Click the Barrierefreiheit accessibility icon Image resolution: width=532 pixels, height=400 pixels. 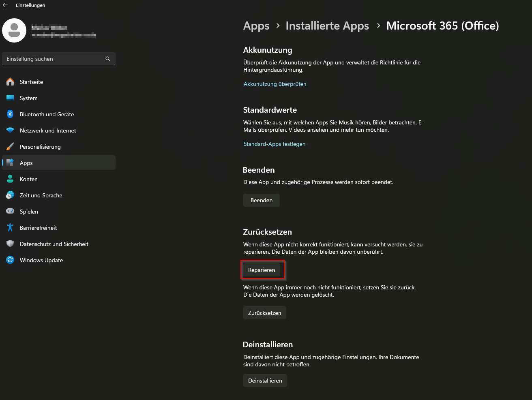coord(11,228)
